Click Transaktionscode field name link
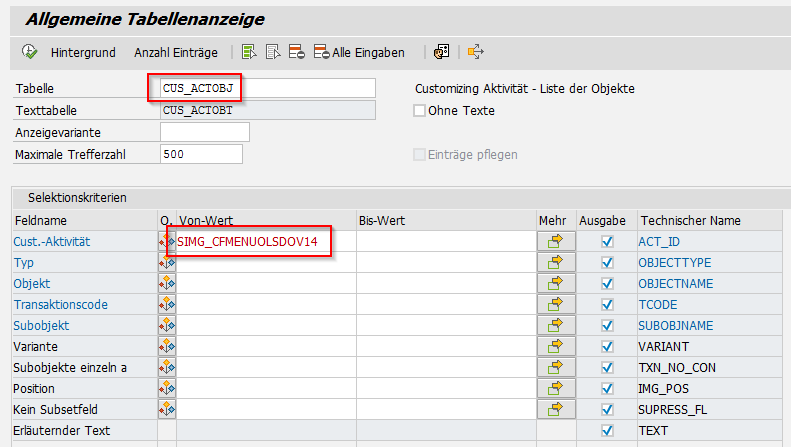Image resolution: width=791 pixels, height=447 pixels. (x=61, y=305)
